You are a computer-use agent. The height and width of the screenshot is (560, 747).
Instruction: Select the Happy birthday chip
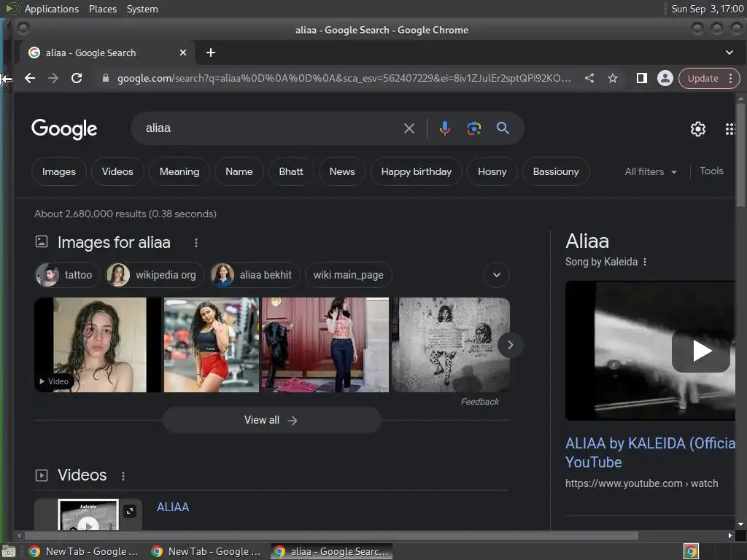(x=417, y=171)
